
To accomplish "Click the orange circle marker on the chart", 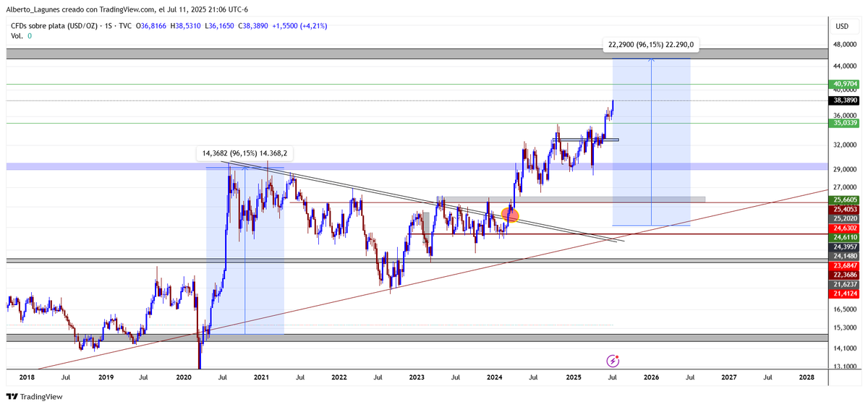I will tap(510, 214).
